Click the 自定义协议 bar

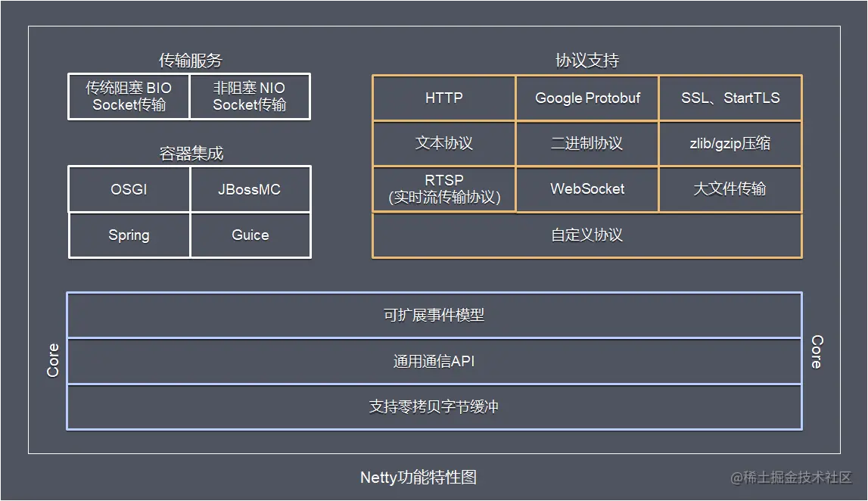(x=586, y=235)
